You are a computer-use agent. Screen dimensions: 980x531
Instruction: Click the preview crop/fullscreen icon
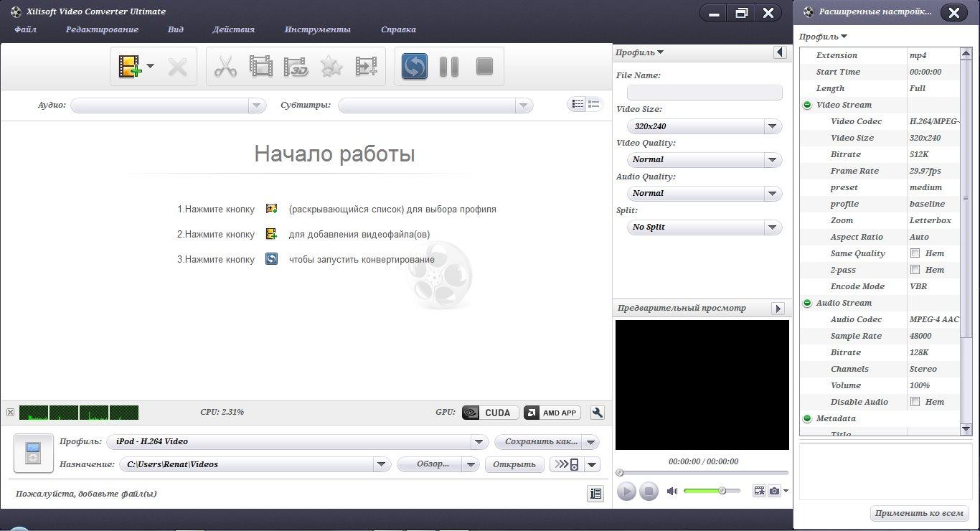[760, 491]
